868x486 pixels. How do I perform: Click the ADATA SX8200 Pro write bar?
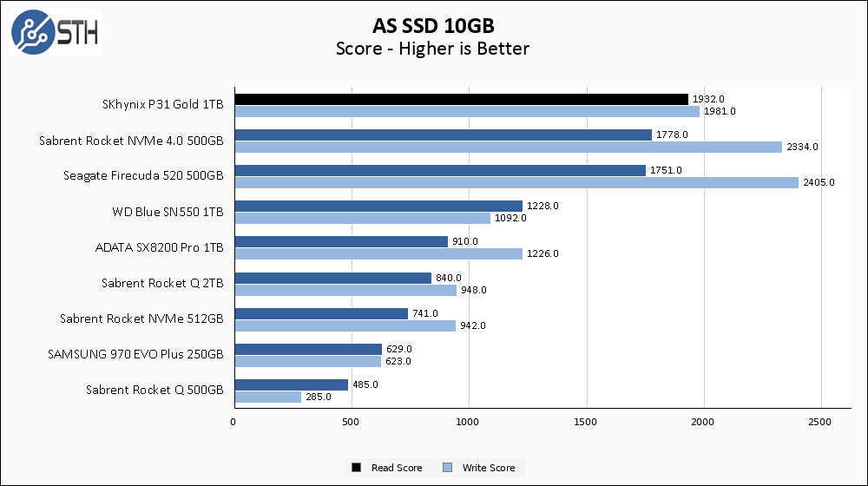click(378, 254)
